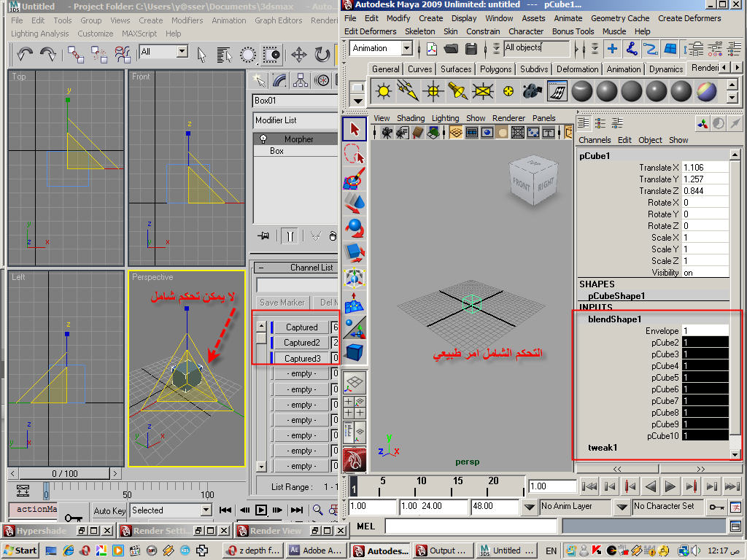Toggle the key mode icon left of the 3ds Max time ruler
Image resolution: width=747 pixels, height=560 pixels.
pos(23,491)
